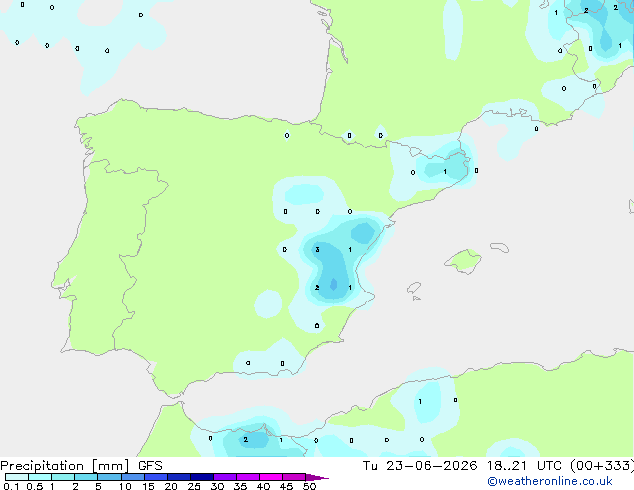Image resolution: width=634 pixels, height=490 pixels.
Task: Click the '35' legend scale value
Action: (x=240, y=486)
